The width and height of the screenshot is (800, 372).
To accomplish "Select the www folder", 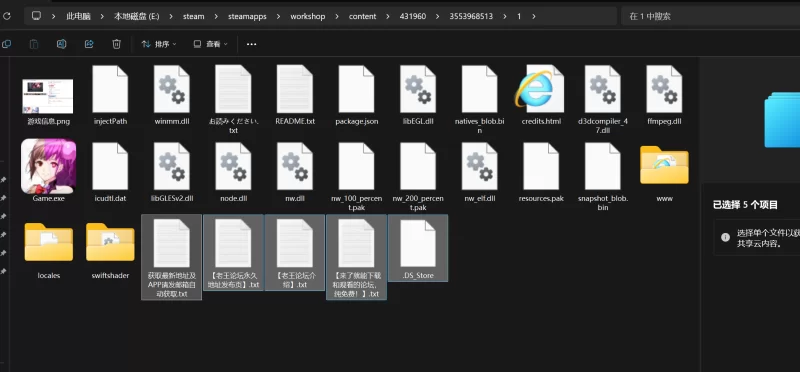I will tap(664, 173).
